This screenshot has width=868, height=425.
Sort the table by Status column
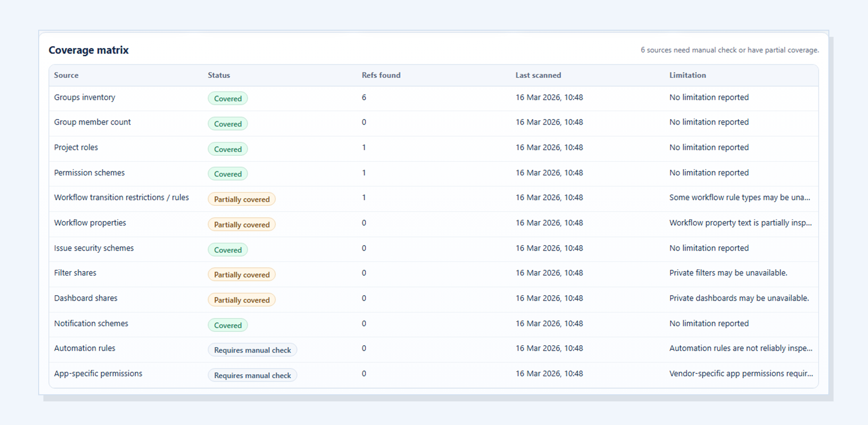click(219, 75)
